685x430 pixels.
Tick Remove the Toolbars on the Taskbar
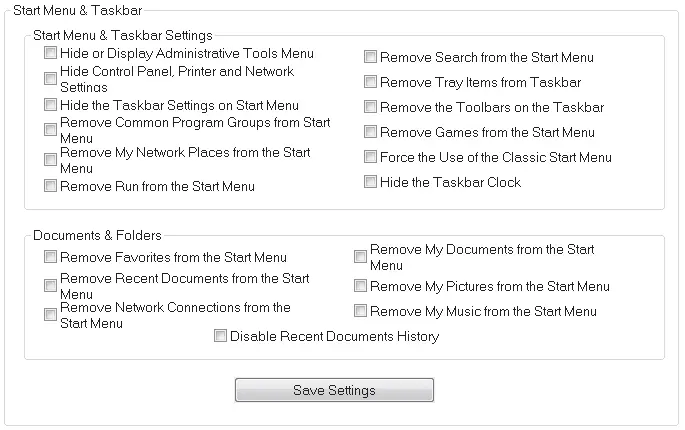tap(371, 107)
